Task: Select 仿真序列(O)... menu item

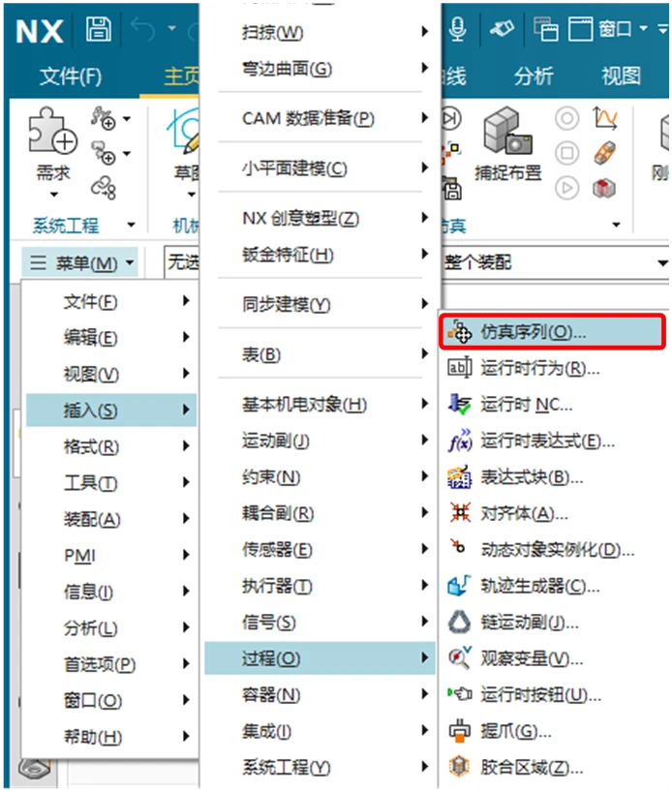Action: pos(552,332)
